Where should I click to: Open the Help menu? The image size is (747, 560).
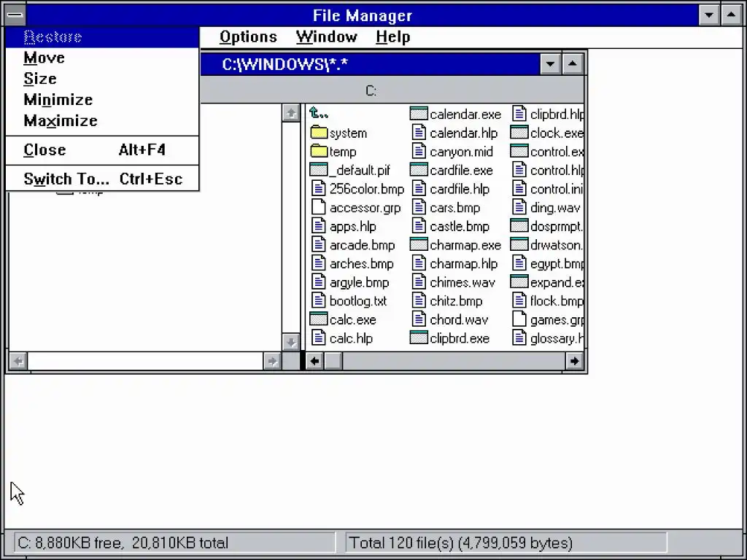point(392,36)
